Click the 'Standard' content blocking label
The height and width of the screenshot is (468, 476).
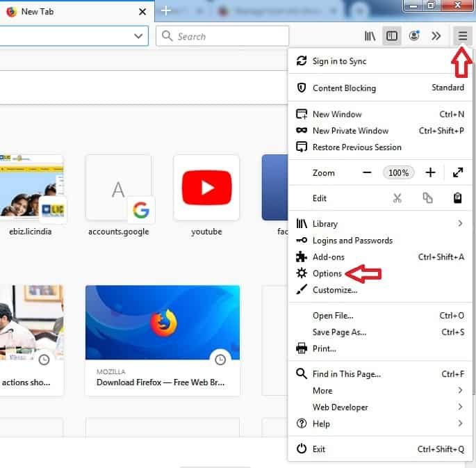[448, 88]
